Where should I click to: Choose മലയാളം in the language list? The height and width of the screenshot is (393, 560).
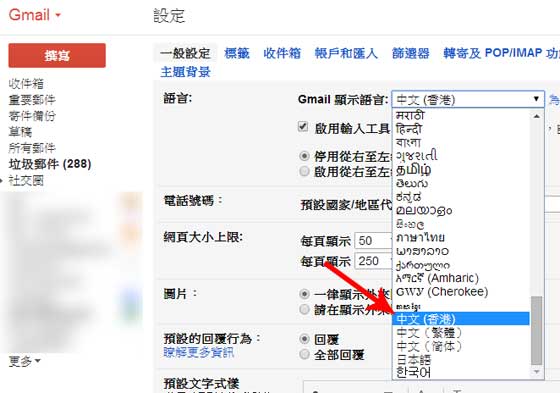[x=461, y=210]
